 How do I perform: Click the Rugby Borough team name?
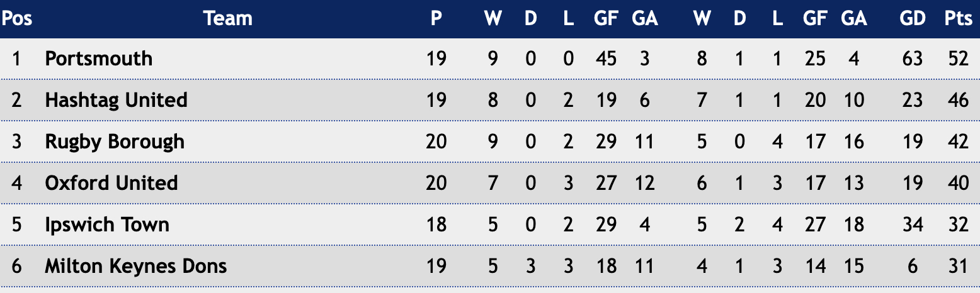[x=115, y=141]
